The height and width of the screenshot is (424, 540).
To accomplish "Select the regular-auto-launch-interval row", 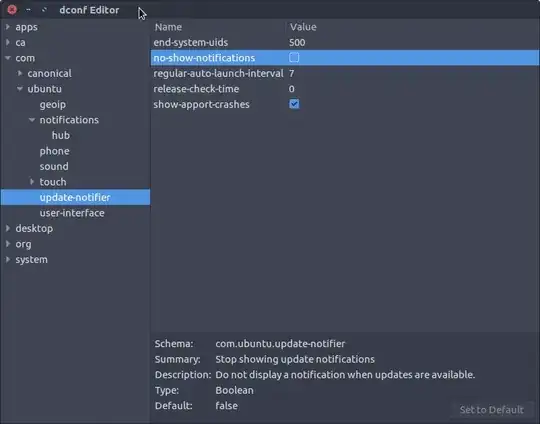I will click(345, 73).
